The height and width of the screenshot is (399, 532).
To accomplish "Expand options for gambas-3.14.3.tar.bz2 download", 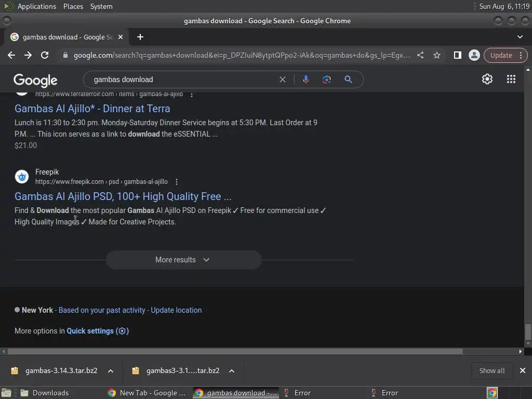I will 111,371.
